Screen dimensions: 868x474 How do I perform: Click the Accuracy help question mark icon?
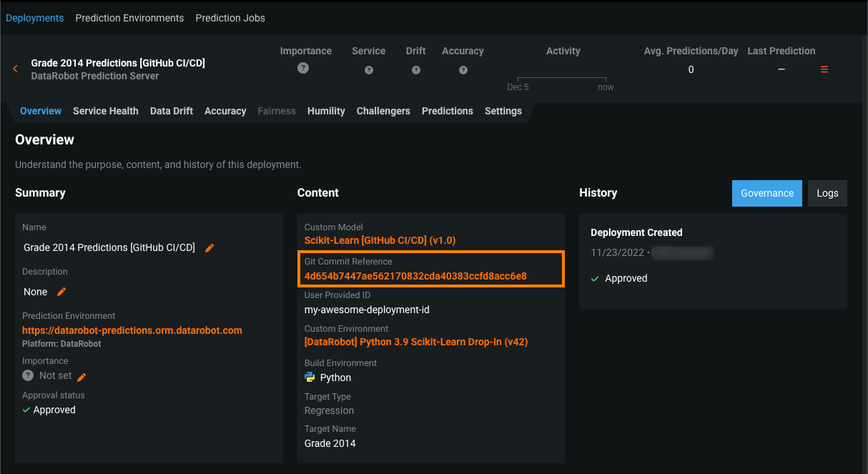click(463, 70)
